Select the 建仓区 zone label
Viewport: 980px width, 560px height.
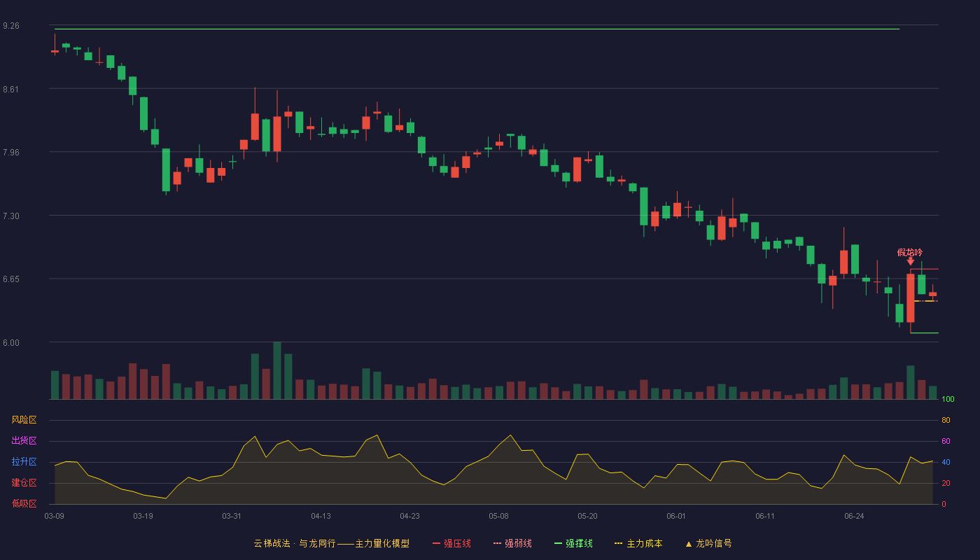pyautogui.click(x=24, y=483)
